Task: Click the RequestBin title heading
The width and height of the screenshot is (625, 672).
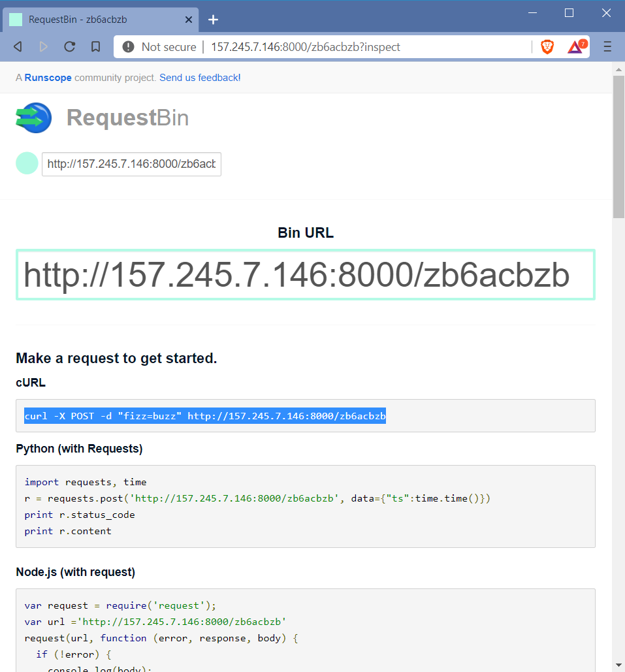Action: click(x=127, y=118)
